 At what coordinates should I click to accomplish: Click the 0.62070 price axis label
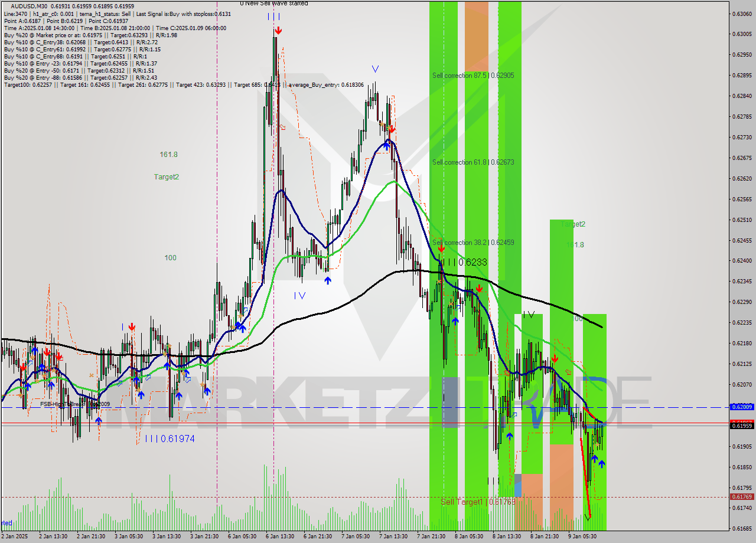tap(742, 384)
